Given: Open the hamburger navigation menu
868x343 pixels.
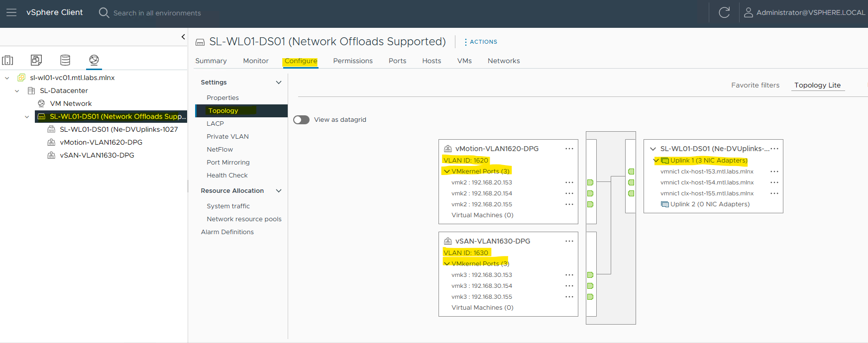Looking at the screenshot, I should tap(11, 12).
